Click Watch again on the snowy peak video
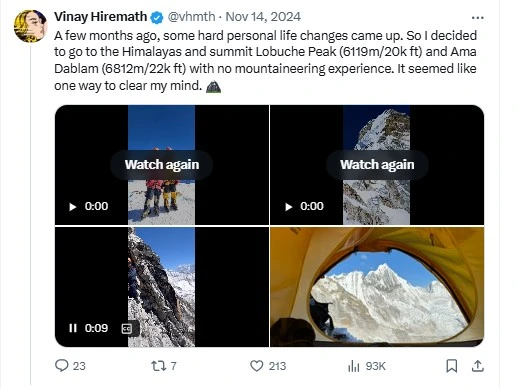Viewport: 517px width, 388px height. coord(377,165)
